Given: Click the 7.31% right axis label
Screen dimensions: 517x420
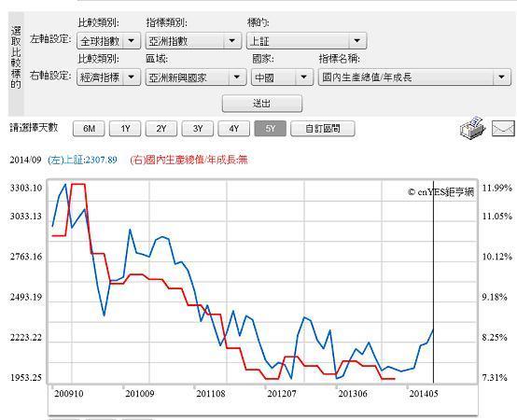Looking at the screenshot, I should click(x=495, y=377).
